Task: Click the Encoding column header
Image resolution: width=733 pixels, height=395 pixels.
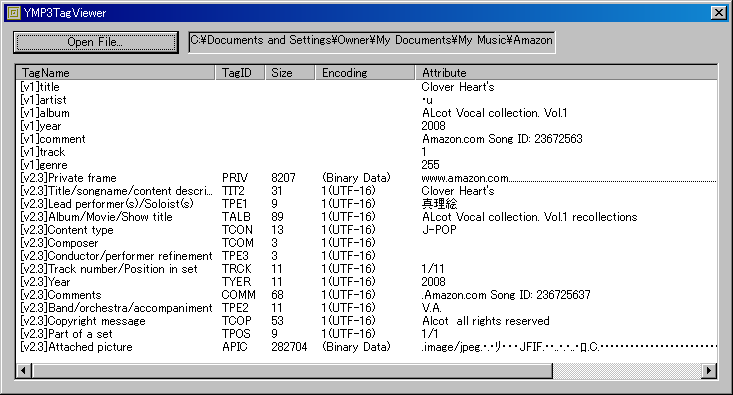Action: 366,73
